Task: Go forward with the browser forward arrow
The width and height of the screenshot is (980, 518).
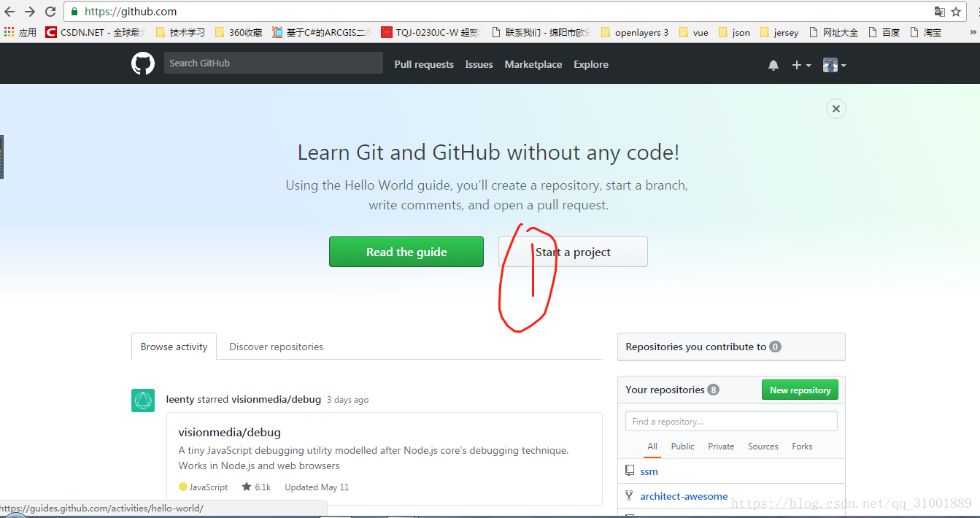Action: [x=30, y=12]
